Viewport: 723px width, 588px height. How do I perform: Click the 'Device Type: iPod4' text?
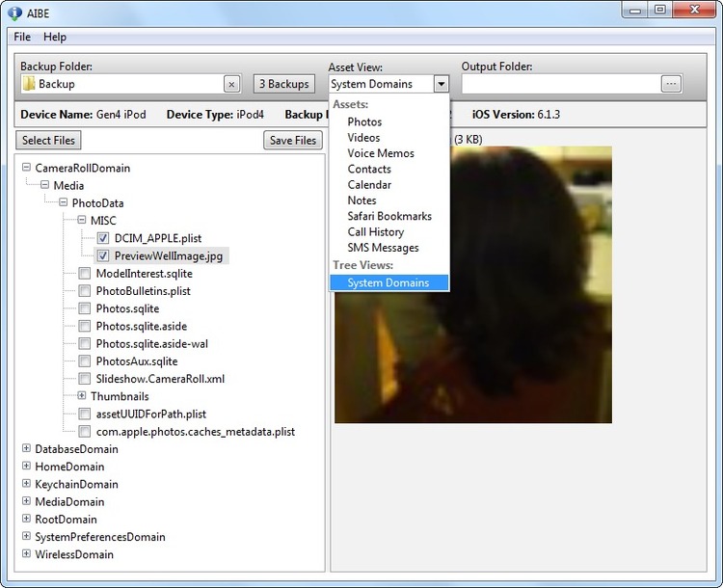(x=215, y=115)
